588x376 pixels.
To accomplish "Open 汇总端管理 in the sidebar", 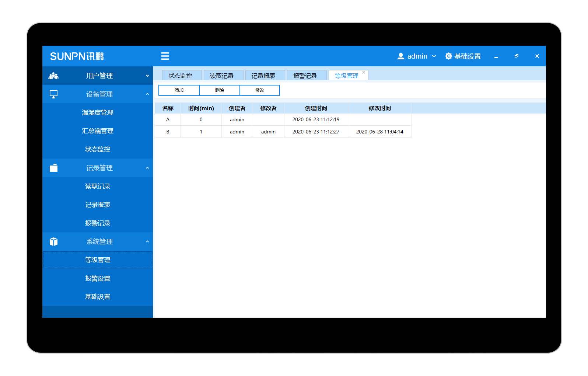I will (98, 131).
